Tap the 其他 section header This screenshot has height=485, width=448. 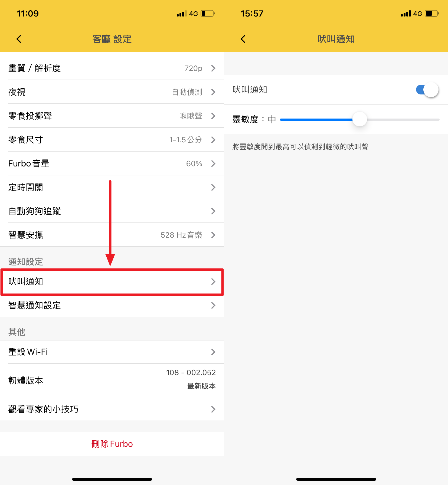pyautogui.click(x=17, y=332)
